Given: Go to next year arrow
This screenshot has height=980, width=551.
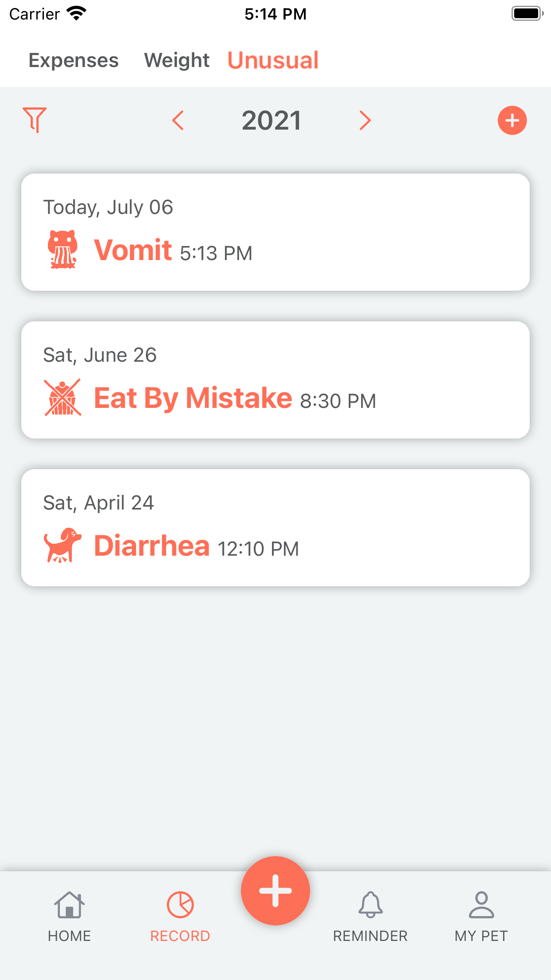Looking at the screenshot, I should point(365,120).
